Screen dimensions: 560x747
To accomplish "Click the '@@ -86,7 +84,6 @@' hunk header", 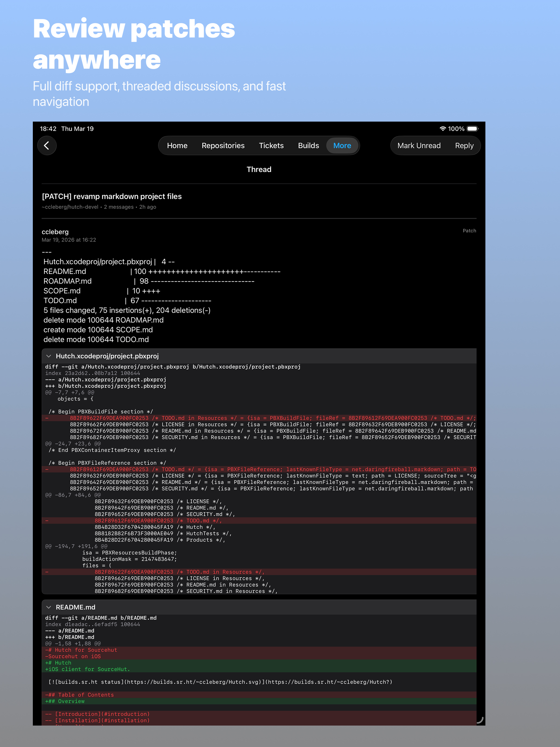I will pos(73,495).
